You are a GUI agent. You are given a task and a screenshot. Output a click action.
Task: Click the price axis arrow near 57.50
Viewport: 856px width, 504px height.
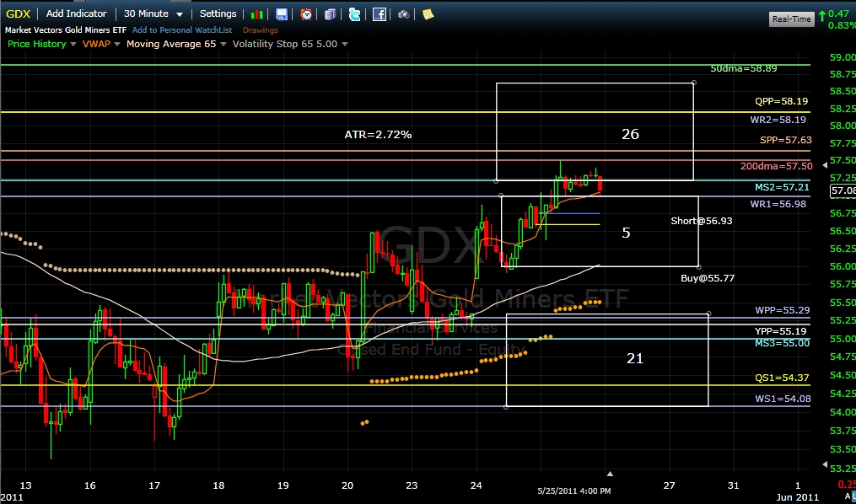pyautogui.click(x=825, y=164)
